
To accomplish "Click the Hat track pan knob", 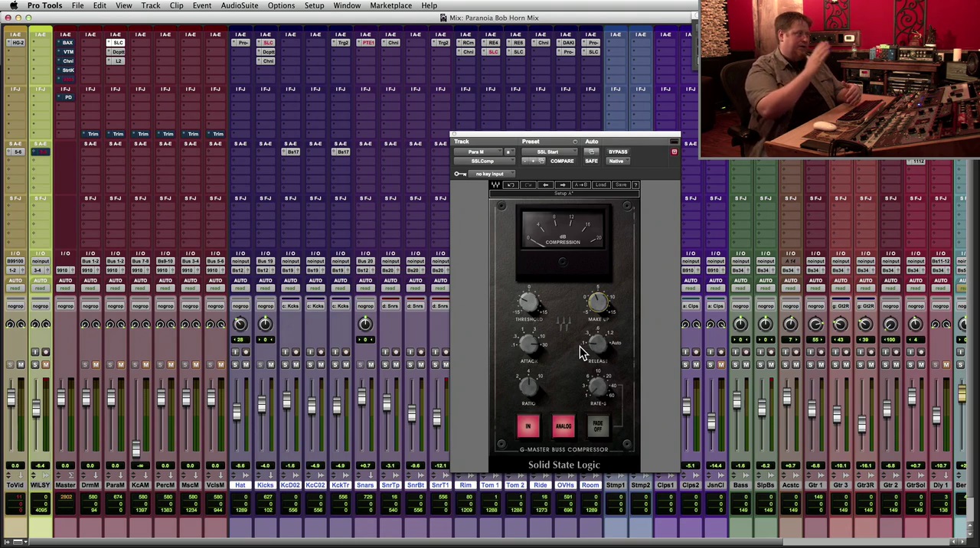I will pyautogui.click(x=240, y=325).
